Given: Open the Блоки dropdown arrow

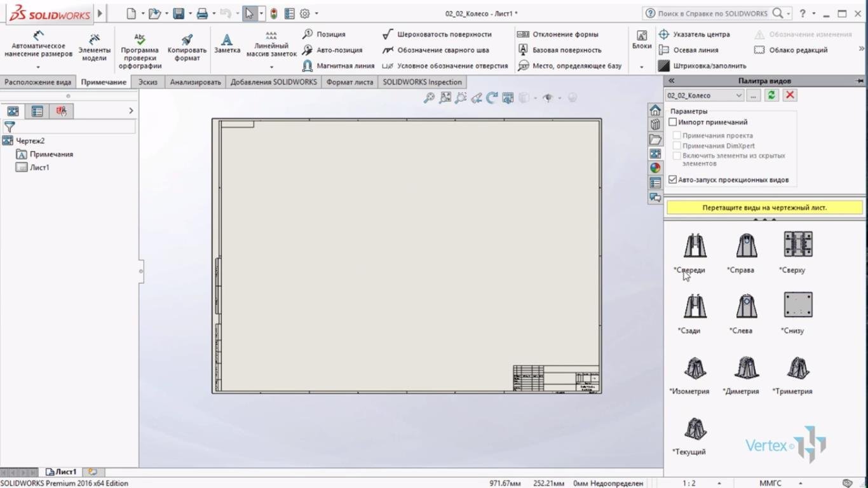Looking at the screenshot, I should tap(641, 67).
